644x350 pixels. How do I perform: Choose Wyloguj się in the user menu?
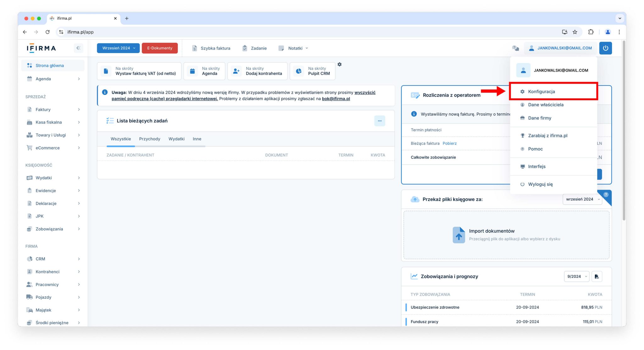[x=553, y=184]
